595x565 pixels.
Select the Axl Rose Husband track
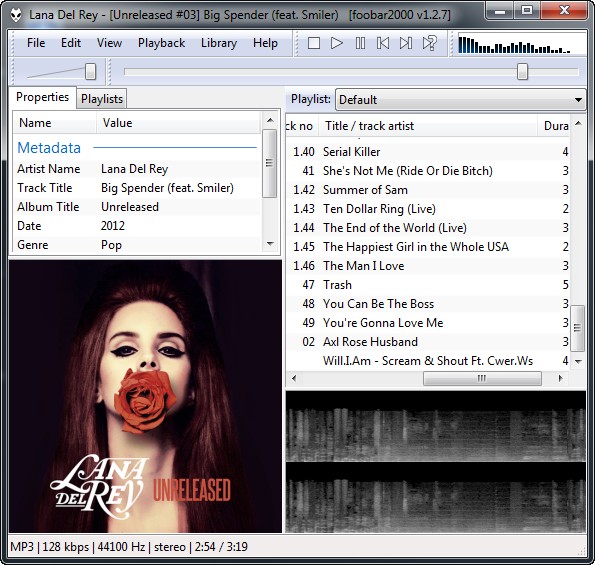tap(428, 342)
